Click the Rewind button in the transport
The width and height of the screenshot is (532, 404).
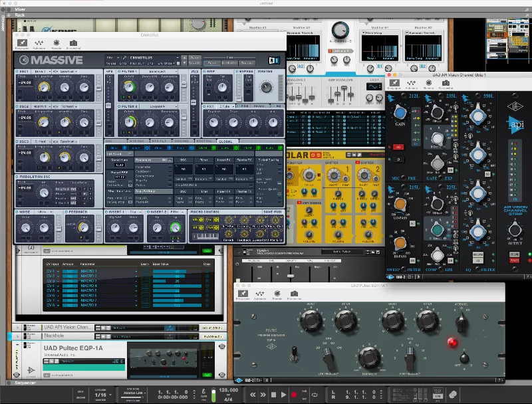(253, 395)
